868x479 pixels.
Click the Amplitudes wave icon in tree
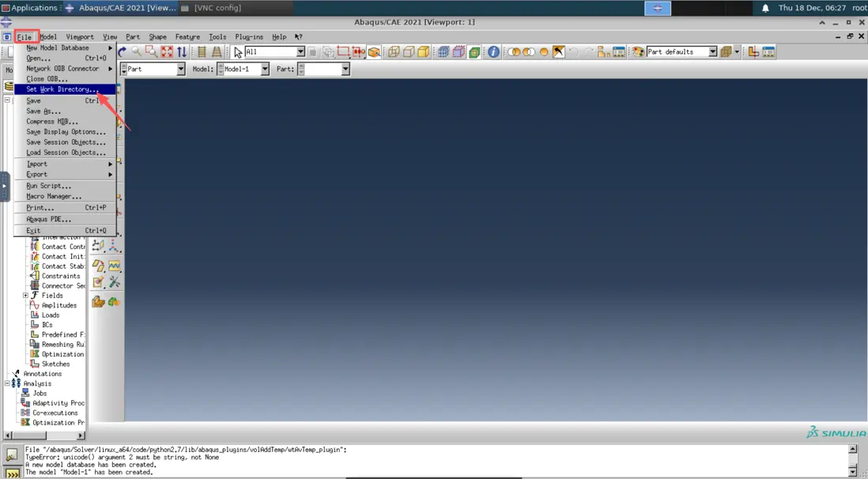[35, 305]
